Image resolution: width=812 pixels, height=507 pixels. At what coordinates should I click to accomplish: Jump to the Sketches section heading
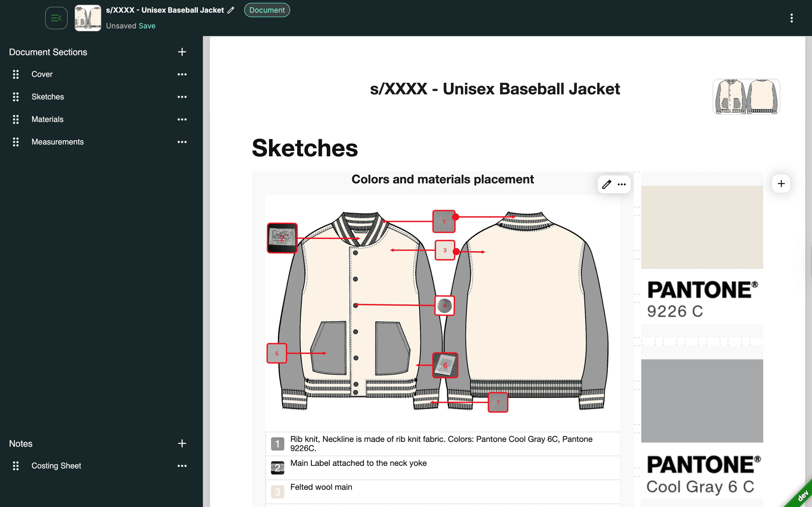click(48, 97)
